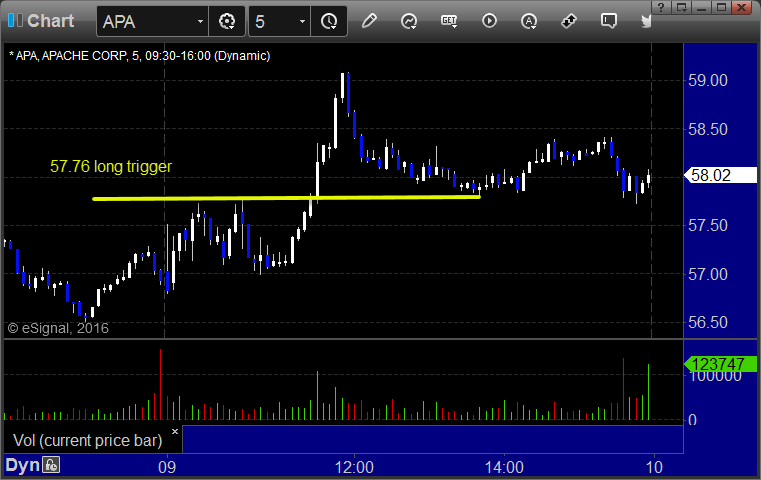Share chart via Twitter bird icon
Screen dimensions: 761x480
(x=646, y=21)
